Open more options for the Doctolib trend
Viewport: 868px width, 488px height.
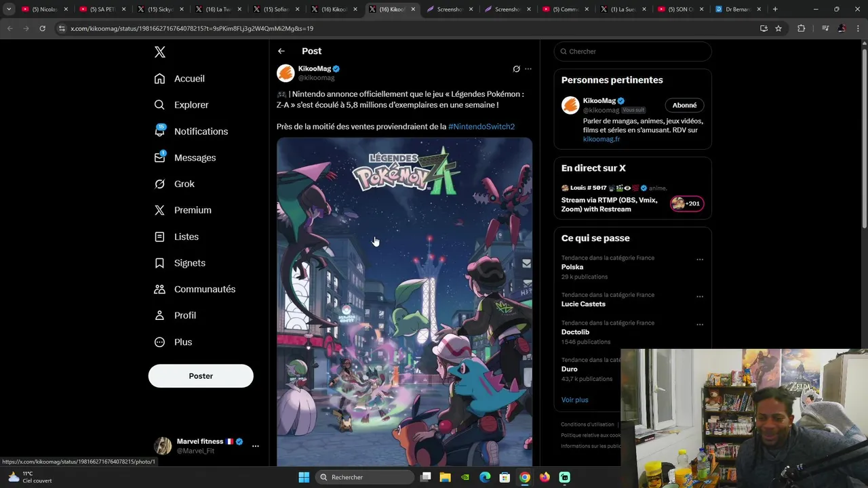pos(700,325)
